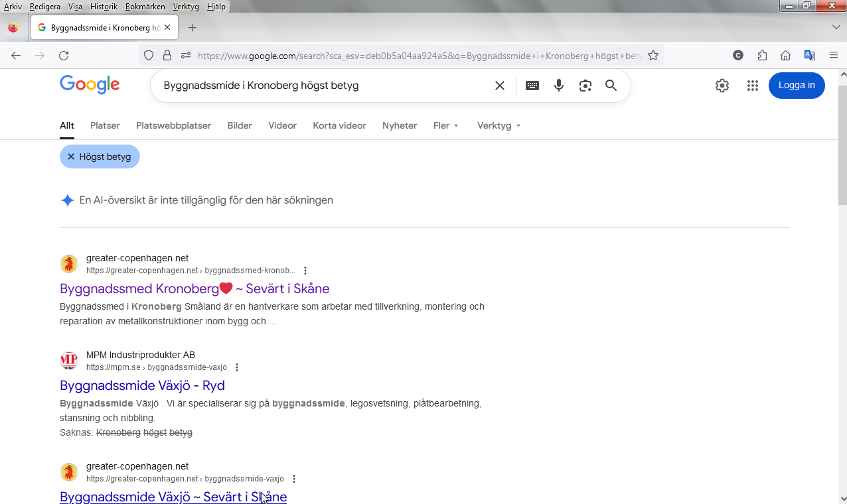Screen dimensions: 847x504
Task: Open Google Lens image search
Action: (585, 86)
